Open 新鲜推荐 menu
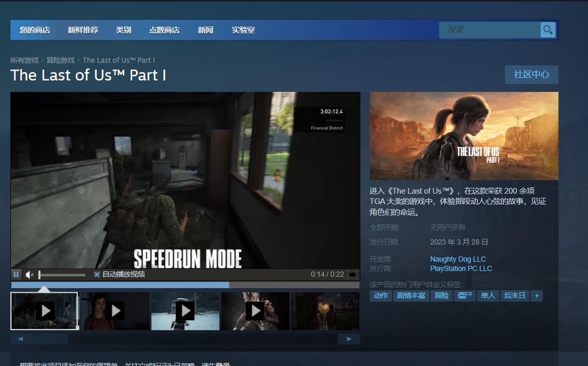 (83, 30)
